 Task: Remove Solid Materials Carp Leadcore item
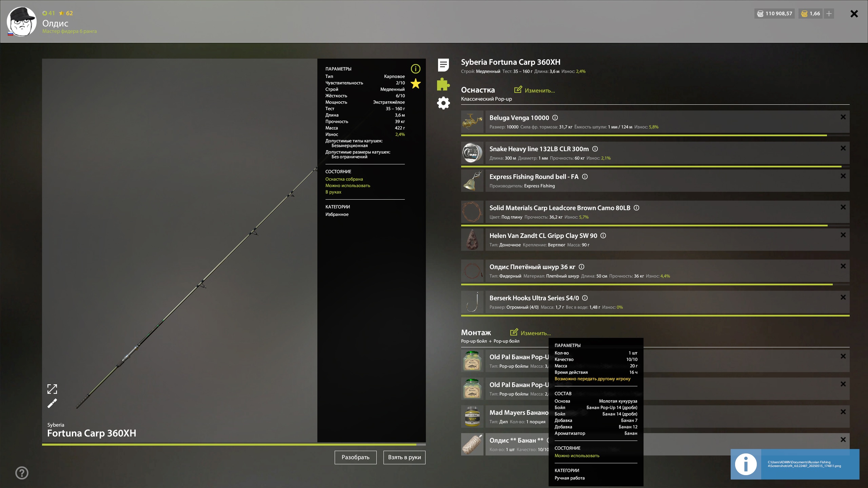tap(843, 207)
